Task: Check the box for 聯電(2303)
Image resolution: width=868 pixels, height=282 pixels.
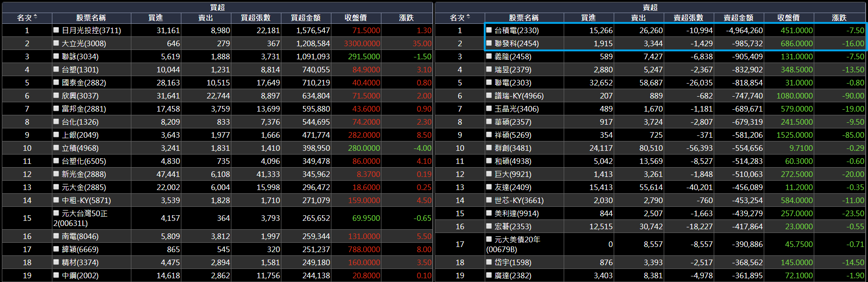Action: click(489, 82)
